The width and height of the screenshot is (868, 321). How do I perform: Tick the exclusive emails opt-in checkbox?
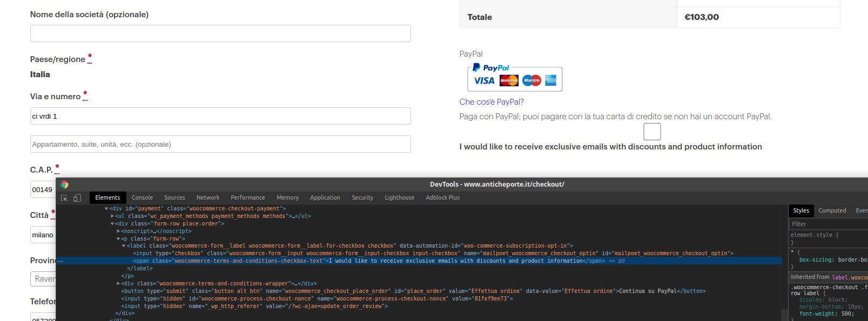click(652, 132)
